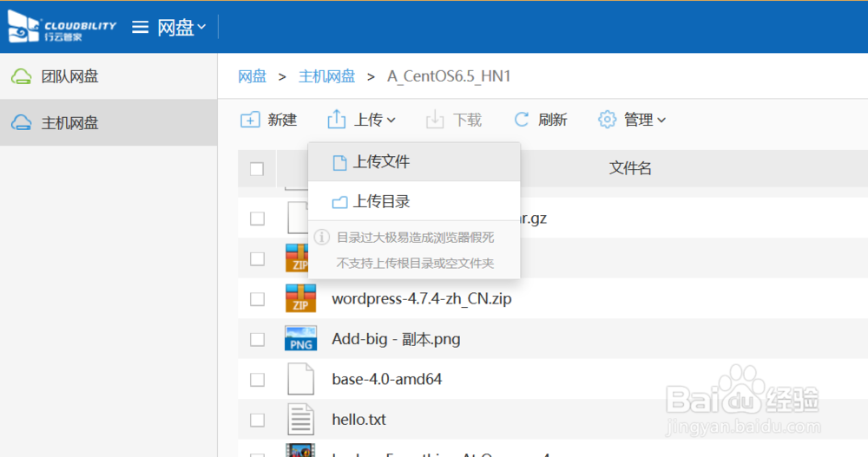
Task: Click the new folder plus icon
Action: point(250,120)
